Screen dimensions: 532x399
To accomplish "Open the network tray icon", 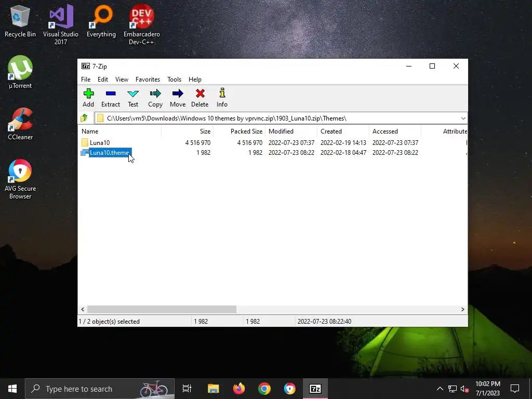I will [x=453, y=389].
